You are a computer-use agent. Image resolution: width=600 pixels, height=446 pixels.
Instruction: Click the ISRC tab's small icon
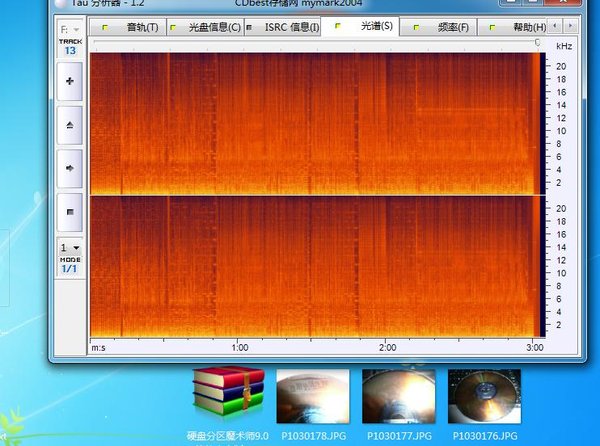(249, 28)
